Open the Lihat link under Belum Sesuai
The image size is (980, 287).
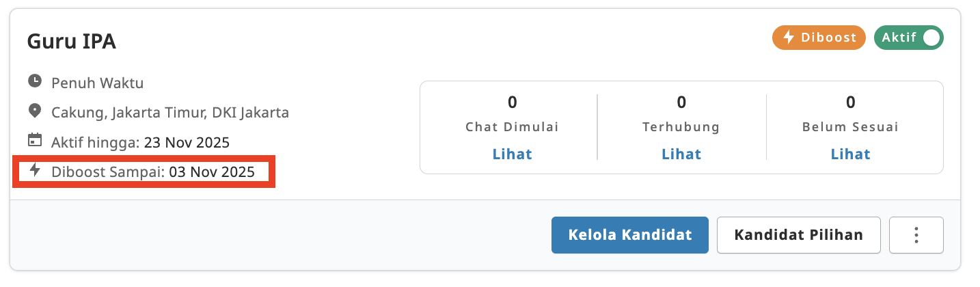coord(850,154)
